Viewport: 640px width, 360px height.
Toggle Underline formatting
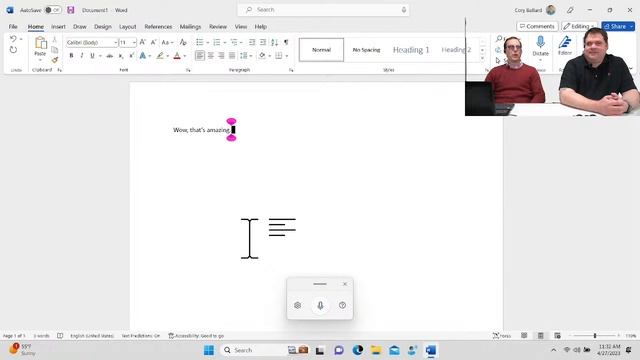point(92,56)
